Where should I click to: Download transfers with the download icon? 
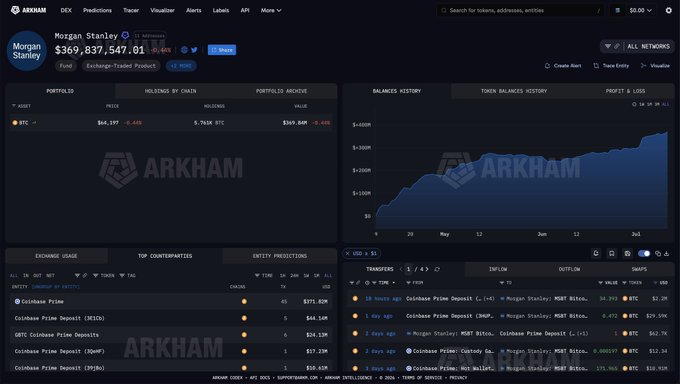point(667,253)
